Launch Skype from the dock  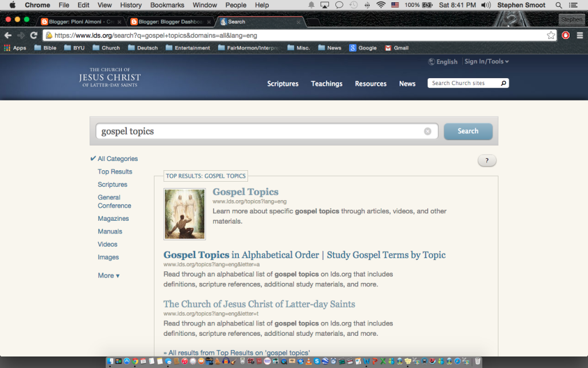coord(317,361)
